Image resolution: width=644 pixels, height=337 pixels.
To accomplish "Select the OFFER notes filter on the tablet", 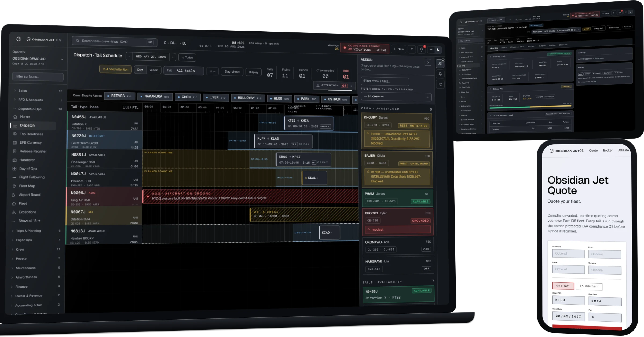I will pos(587,74).
